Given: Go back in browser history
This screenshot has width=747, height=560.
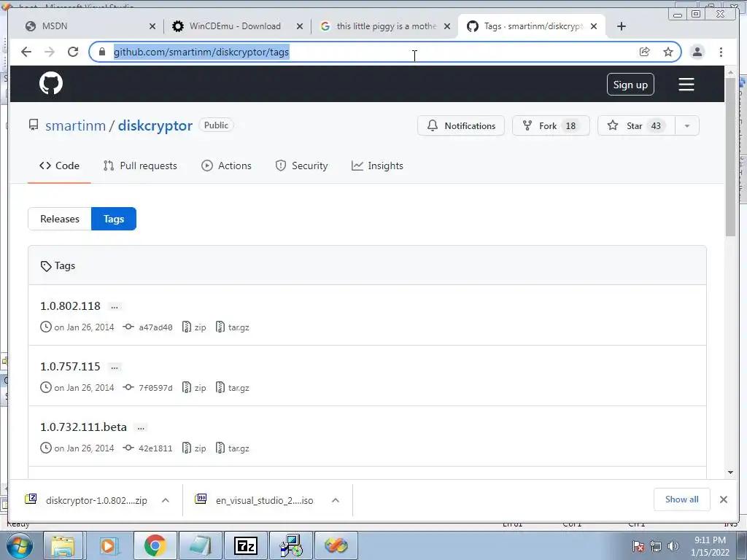Looking at the screenshot, I should pos(26,52).
